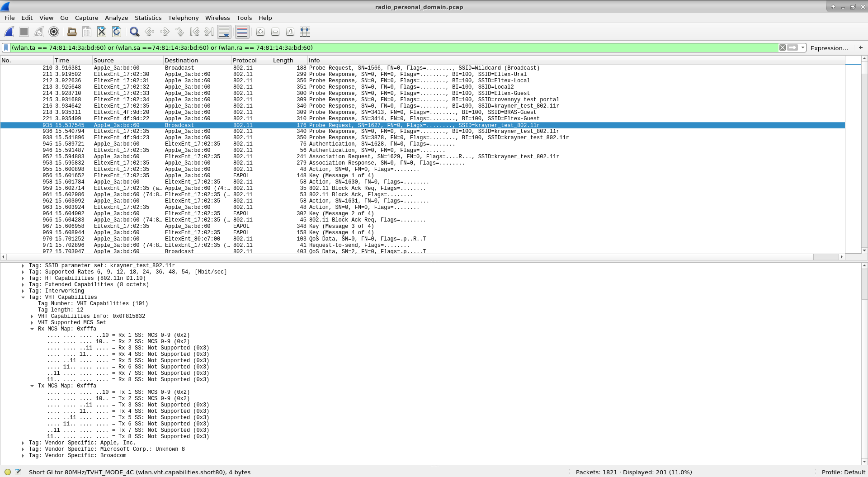Screen dimensions: 868x477
Task: Click the zoom in toolbar icon
Action: click(x=260, y=32)
